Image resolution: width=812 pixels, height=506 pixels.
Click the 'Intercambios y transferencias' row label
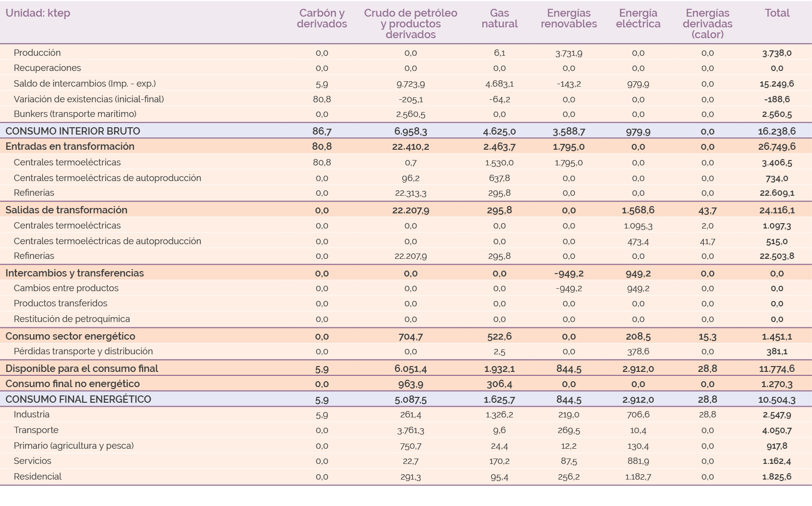[x=74, y=273]
